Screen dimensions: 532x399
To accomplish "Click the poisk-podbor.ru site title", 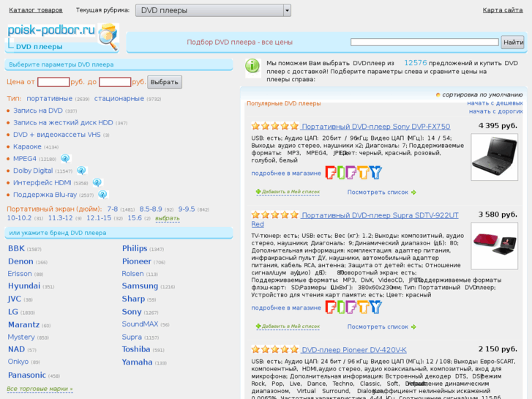I will point(51,30).
